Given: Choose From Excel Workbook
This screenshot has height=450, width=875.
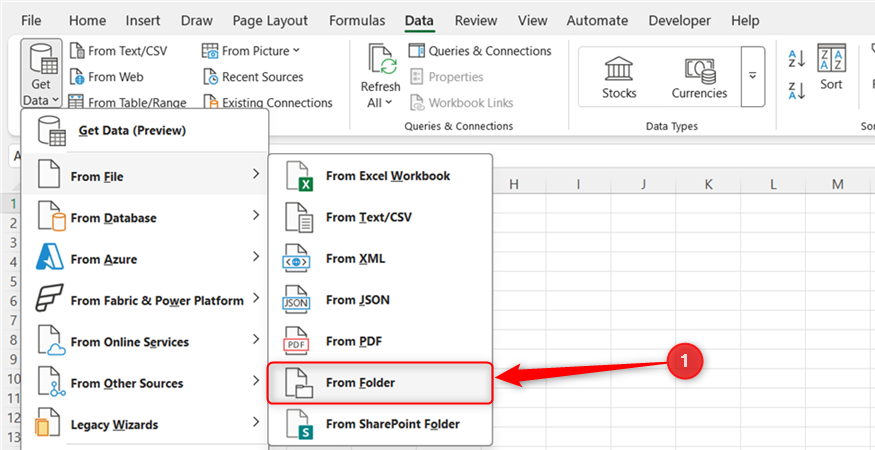Looking at the screenshot, I should 381,176.
